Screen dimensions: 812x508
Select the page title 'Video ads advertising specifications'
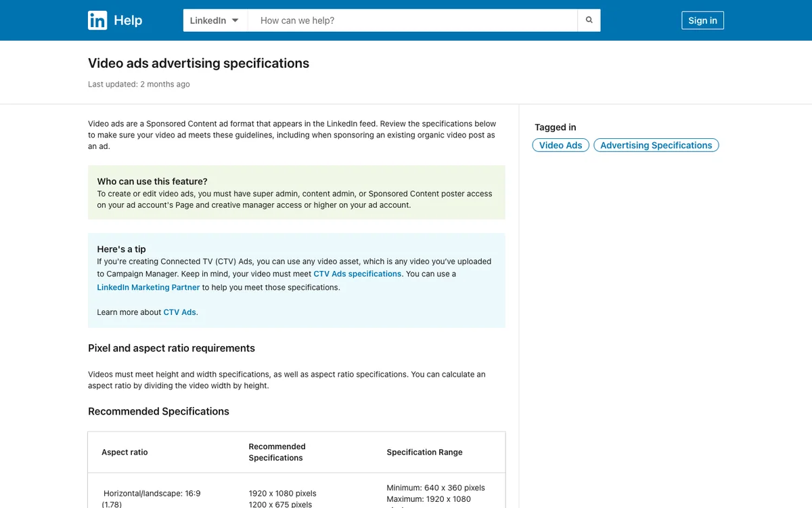click(x=198, y=63)
